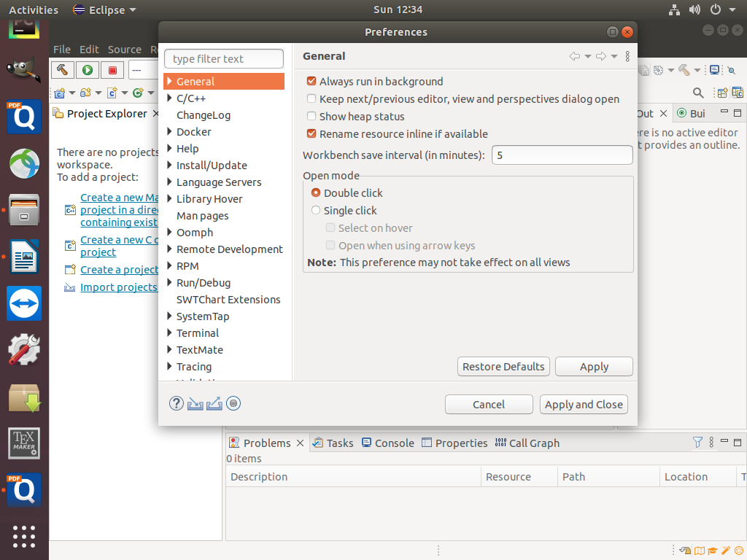This screenshot has width=747, height=560.
Task: Click the new C source file icon
Action: point(112,93)
